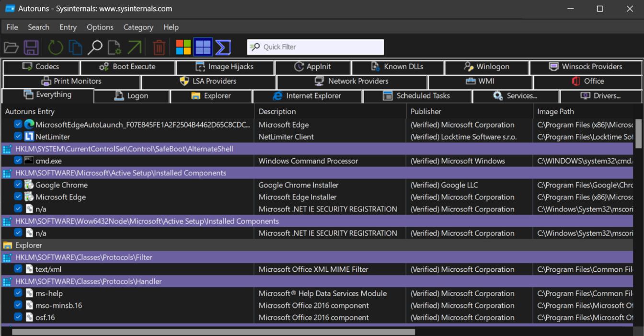The width and height of the screenshot is (644, 336).
Task: Click the Open file toolbar icon
Action: pos(11,47)
